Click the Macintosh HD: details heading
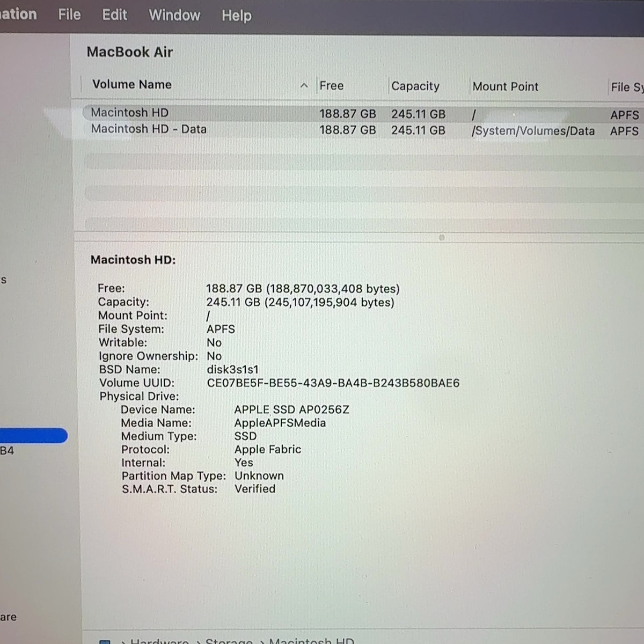The image size is (644, 644). 133,260
